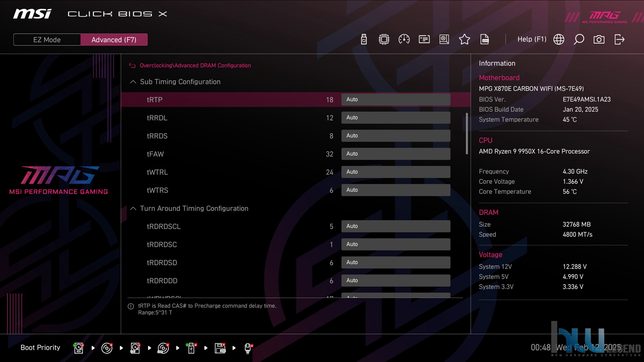Select the tRDRDSC setting label

coord(162,245)
